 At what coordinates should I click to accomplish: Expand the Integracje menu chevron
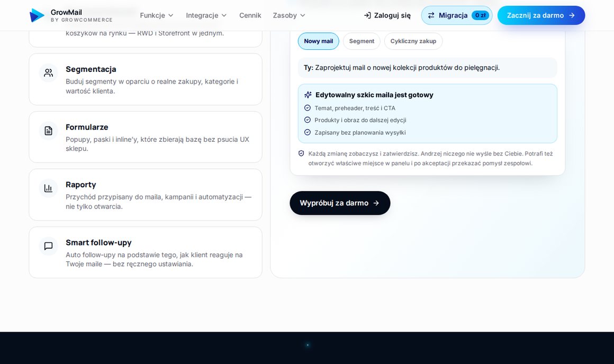coord(224,15)
